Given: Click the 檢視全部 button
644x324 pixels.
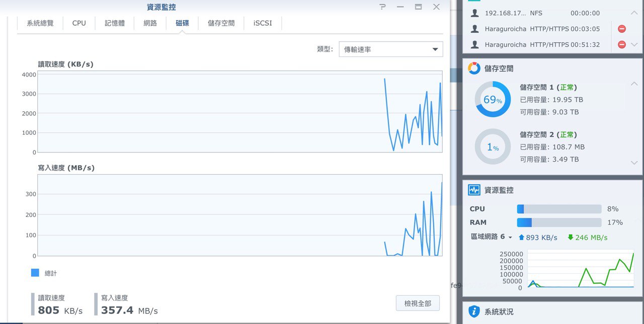Looking at the screenshot, I should pyautogui.click(x=418, y=303).
